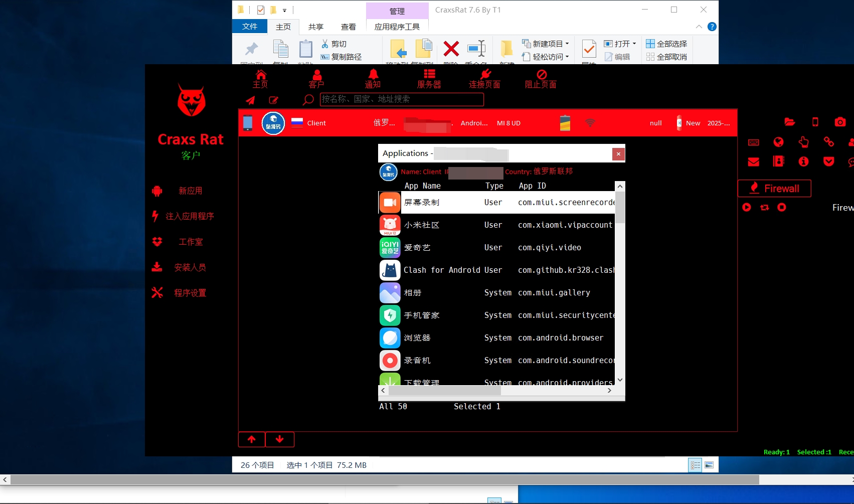Click the info circle icon
The height and width of the screenshot is (504, 854).
point(804,161)
